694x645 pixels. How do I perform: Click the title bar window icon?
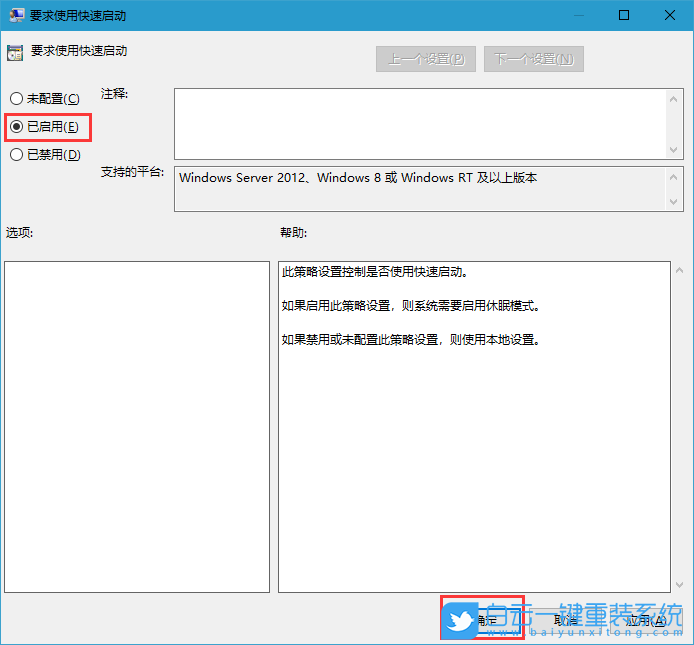point(16,15)
